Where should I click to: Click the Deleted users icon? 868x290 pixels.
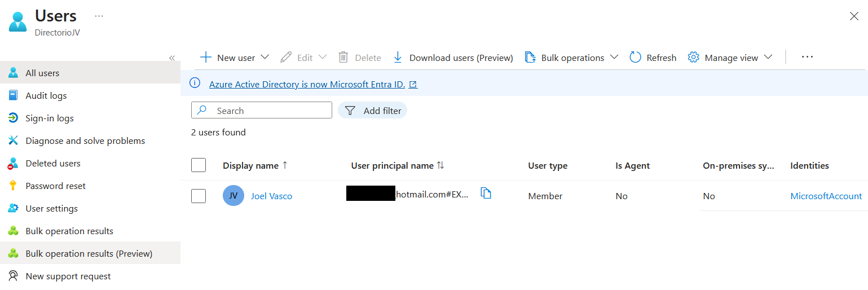(14, 163)
